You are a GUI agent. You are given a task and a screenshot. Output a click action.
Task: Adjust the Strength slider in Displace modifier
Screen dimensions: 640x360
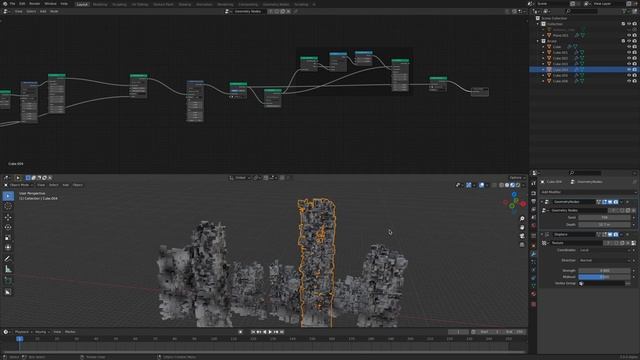pyautogui.click(x=604, y=271)
